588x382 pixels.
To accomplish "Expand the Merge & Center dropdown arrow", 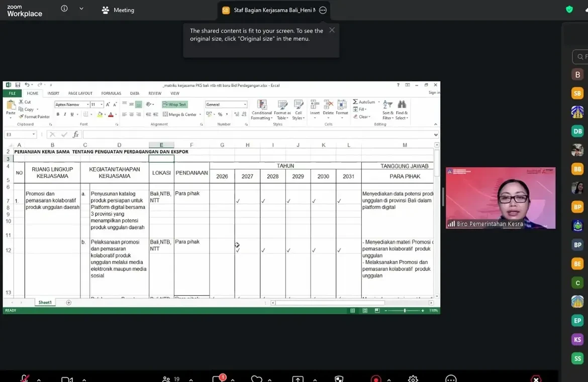I will point(200,114).
